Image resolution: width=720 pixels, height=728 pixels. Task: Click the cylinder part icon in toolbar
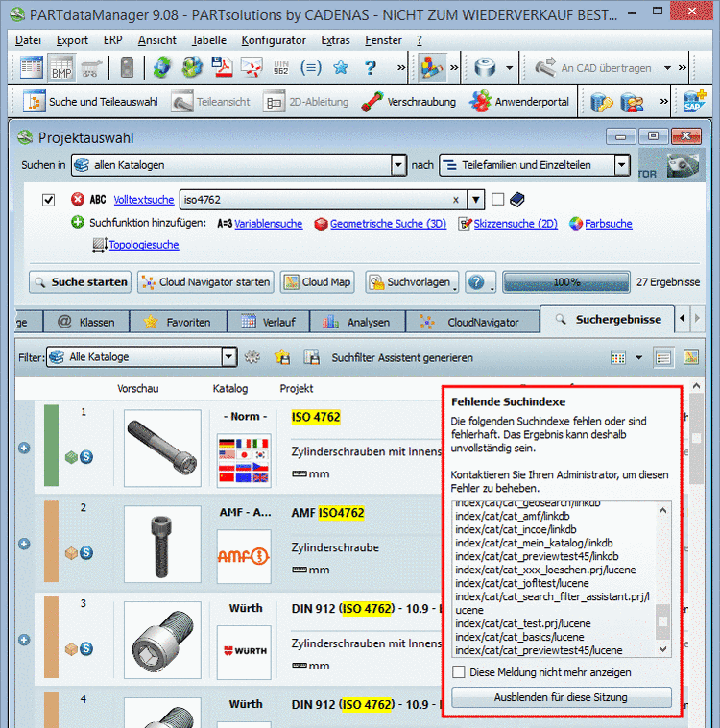tap(485, 68)
